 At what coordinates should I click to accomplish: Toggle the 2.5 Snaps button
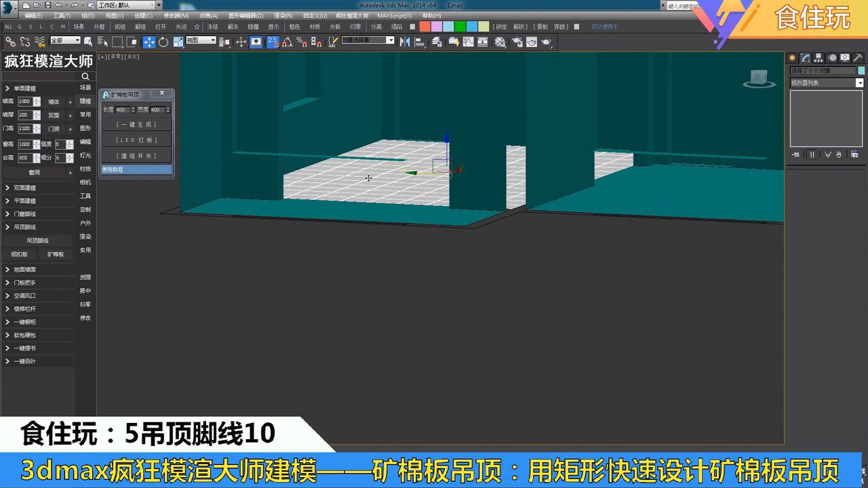pyautogui.click(x=273, y=41)
